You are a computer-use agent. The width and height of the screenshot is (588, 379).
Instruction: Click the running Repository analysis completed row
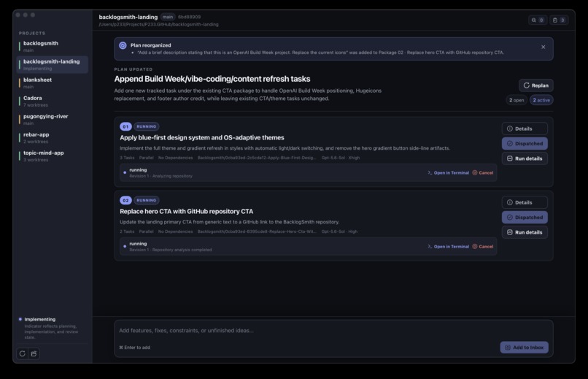pyautogui.click(x=309, y=247)
